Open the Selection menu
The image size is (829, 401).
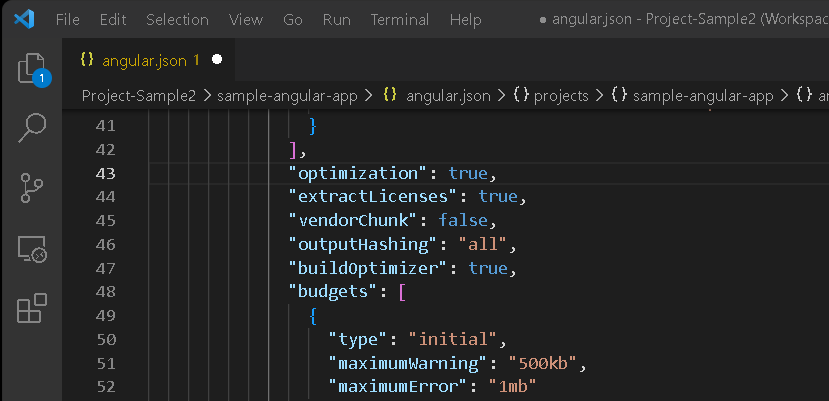point(177,20)
